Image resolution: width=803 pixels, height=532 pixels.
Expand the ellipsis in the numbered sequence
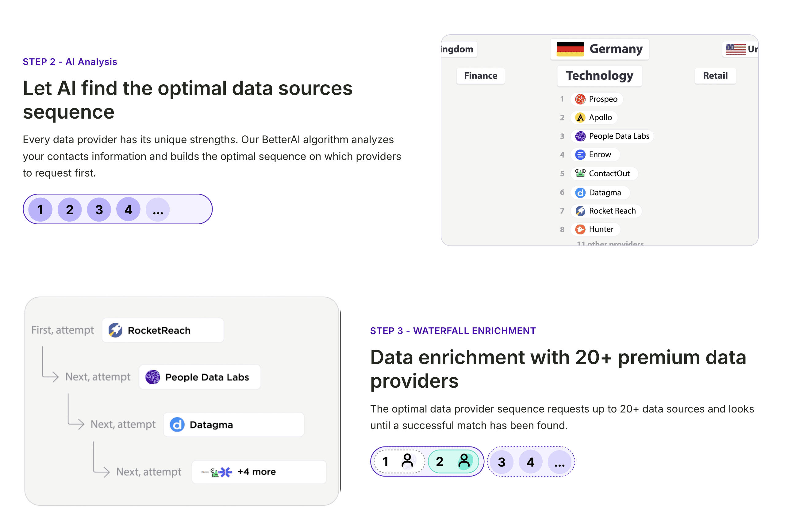(x=158, y=210)
